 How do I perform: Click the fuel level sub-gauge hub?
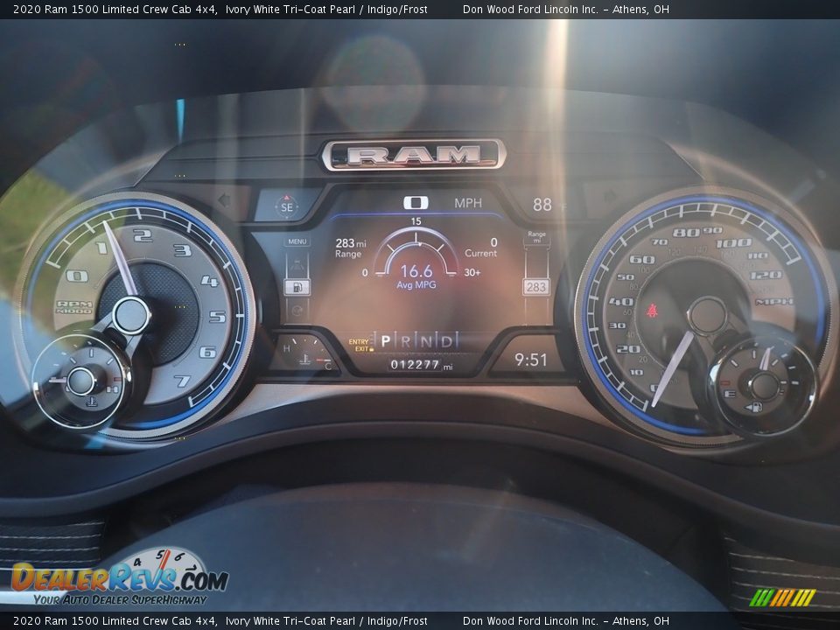pyautogui.click(x=764, y=387)
